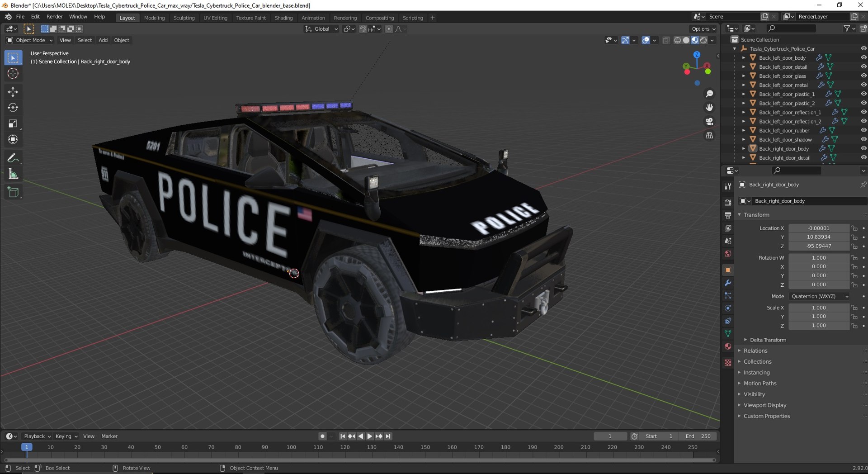Open the rotation Mode Quaternion dropdown
Image resolution: width=868 pixels, height=474 pixels.
pos(819,296)
